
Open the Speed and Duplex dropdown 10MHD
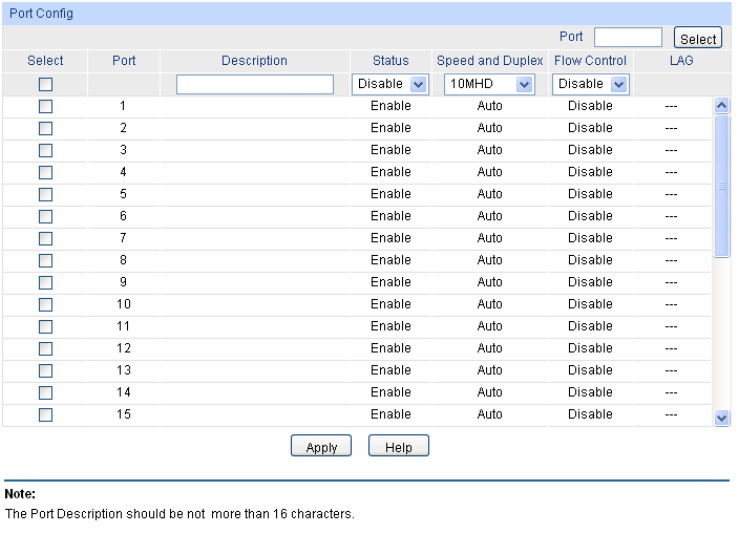(489, 85)
